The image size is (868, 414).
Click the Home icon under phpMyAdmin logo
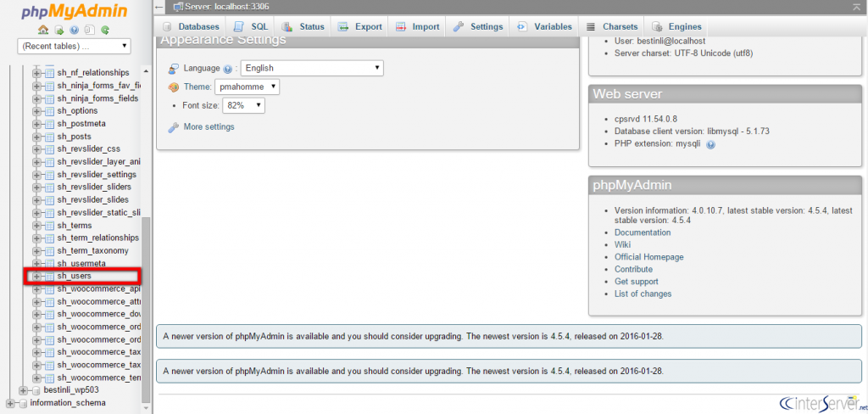43,29
